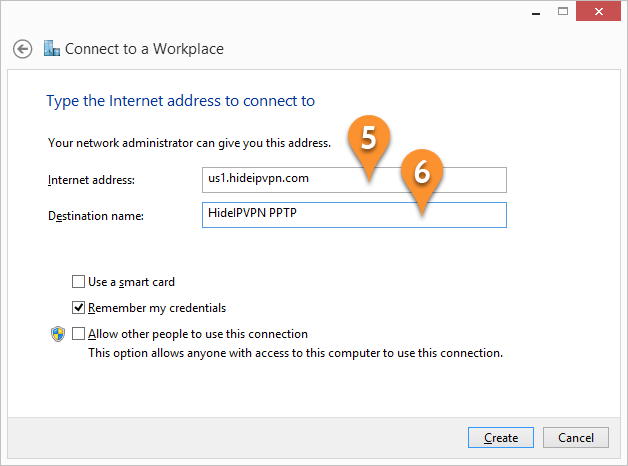Click the Create button
This screenshot has height=466, width=628.
tap(501, 437)
